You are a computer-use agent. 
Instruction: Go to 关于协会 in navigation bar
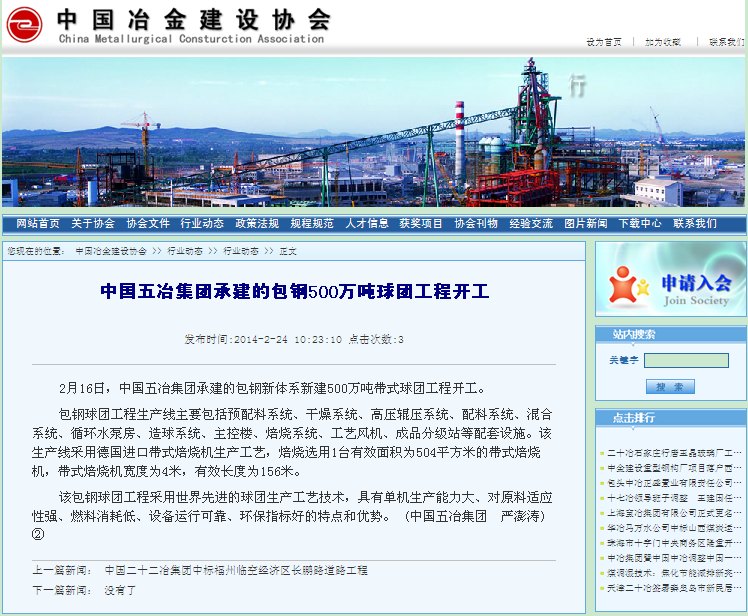coord(93,223)
